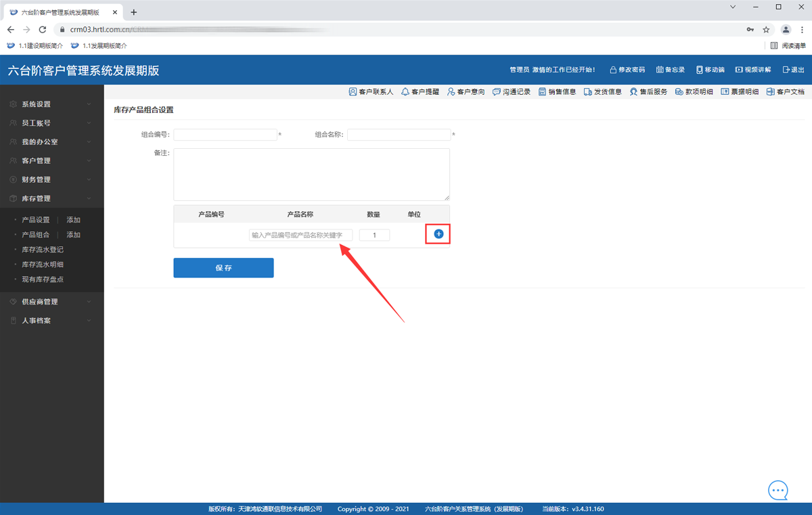Click the browser back arrow

11,30
